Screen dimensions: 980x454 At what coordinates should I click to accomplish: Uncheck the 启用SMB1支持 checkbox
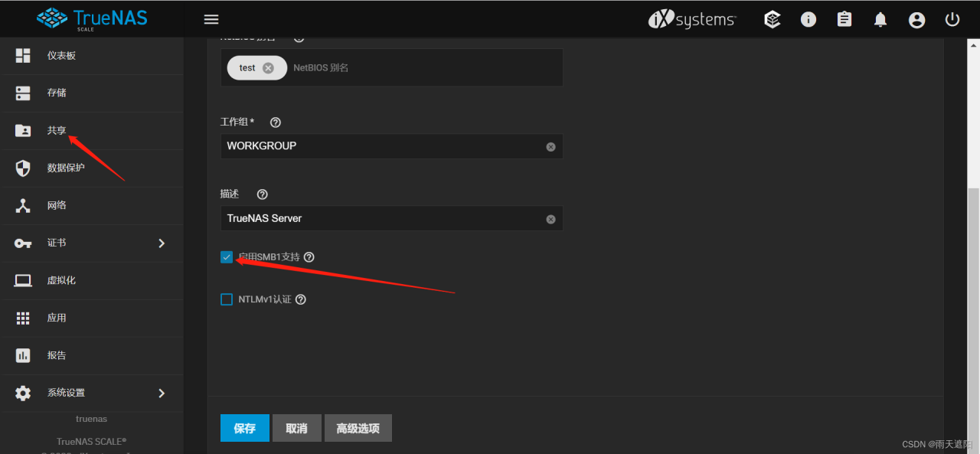click(227, 256)
